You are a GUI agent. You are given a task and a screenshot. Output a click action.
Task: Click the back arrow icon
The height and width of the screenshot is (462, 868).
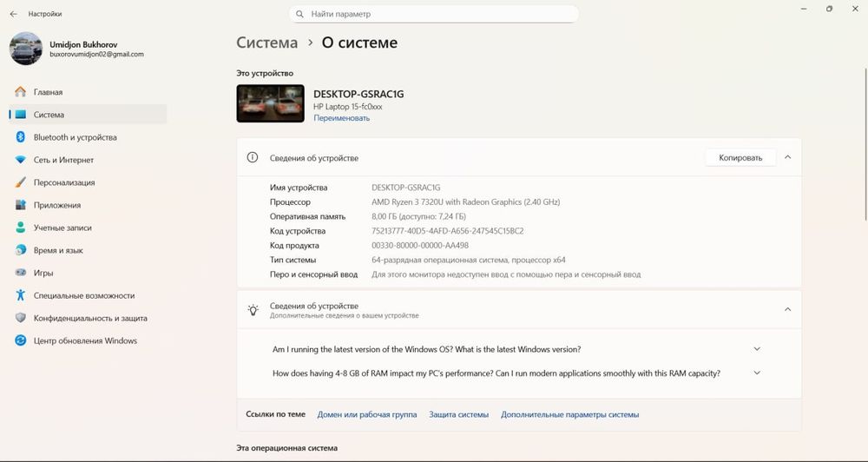pyautogui.click(x=13, y=14)
